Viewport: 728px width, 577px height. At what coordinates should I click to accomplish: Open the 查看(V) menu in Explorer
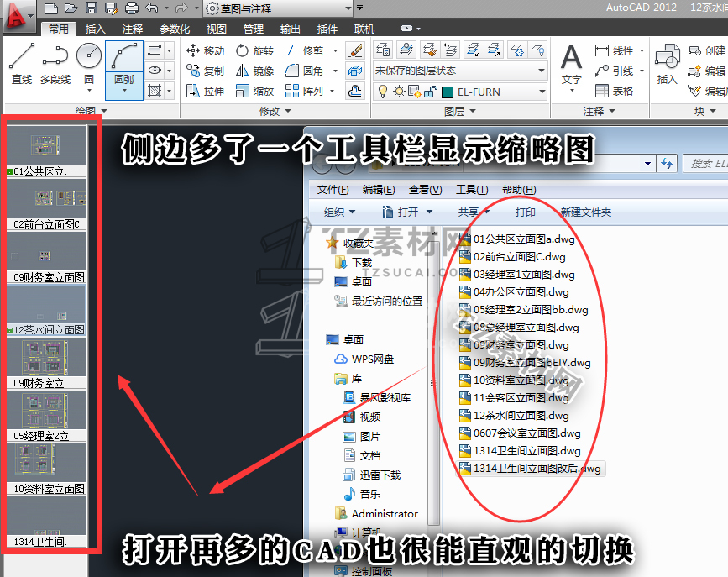point(425,190)
